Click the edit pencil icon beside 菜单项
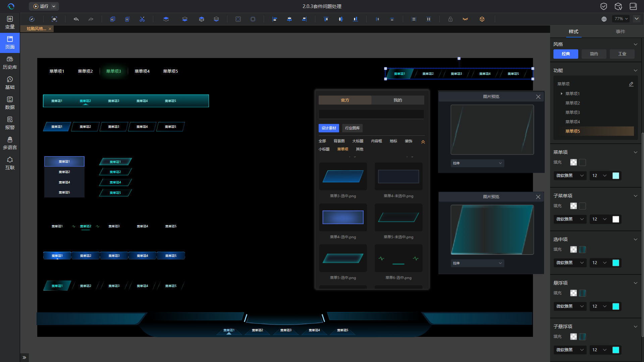Screen dimensions: 644x362 [631, 84]
